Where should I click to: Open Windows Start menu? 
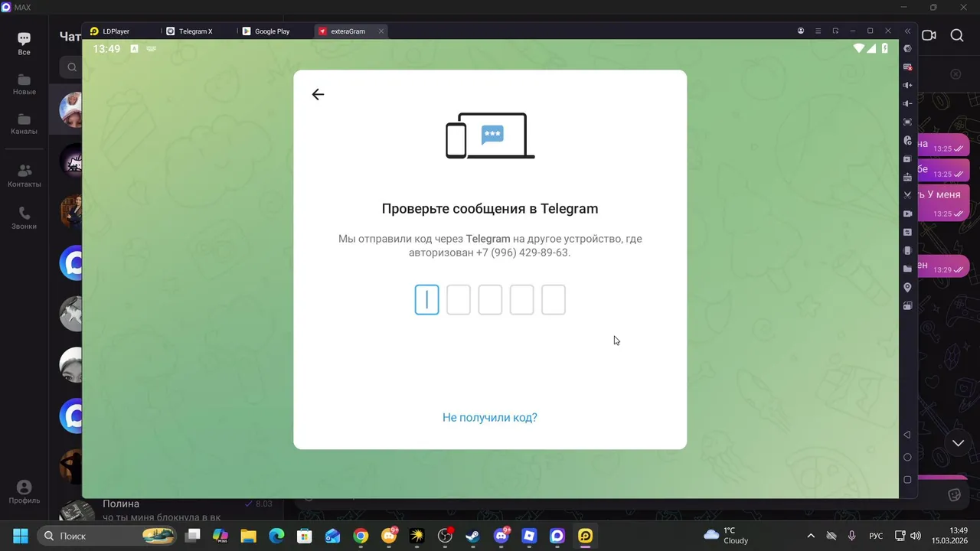(21, 536)
